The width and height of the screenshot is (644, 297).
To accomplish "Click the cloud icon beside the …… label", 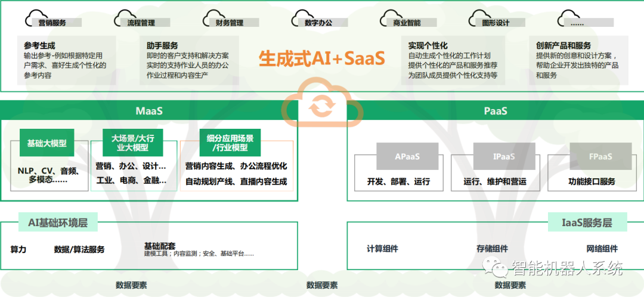I will point(568,19).
